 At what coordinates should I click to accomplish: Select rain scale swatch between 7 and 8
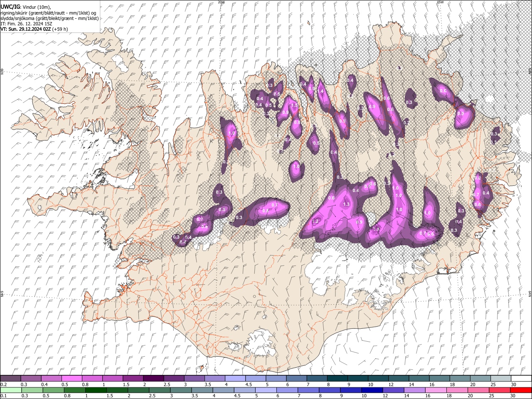pos(308,390)
